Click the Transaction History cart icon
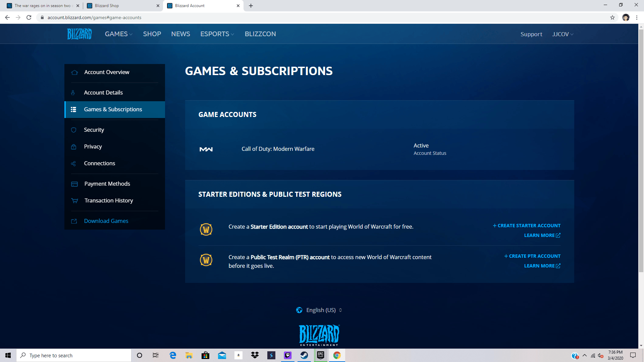 coord(74,201)
